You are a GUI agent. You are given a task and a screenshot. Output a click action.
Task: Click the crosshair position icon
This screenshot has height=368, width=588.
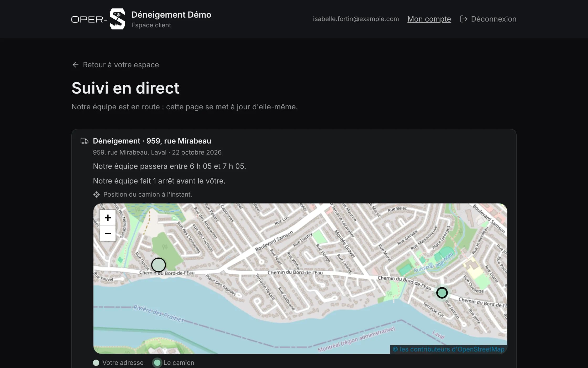click(x=97, y=195)
